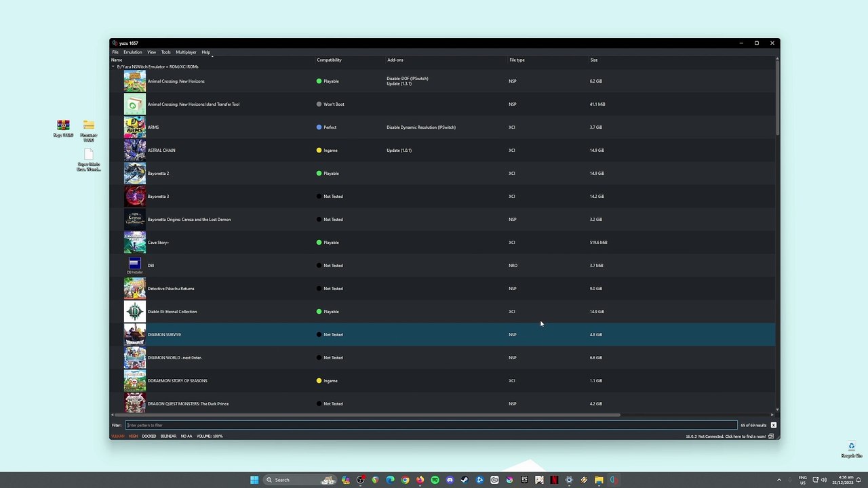The width and height of the screenshot is (868, 488).
Task: Open the File menu in yuzu
Action: [x=115, y=52]
